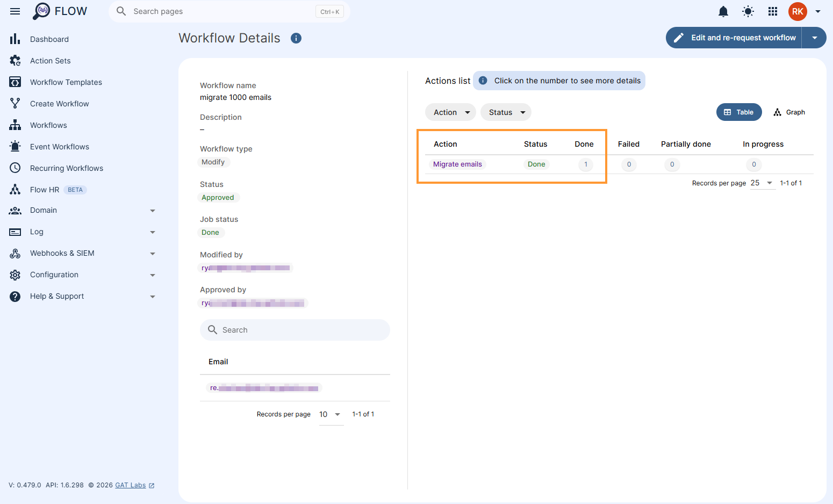Screen dimensions: 833x504
Task: Expand the Log menu arrow
Action: point(153,232)
